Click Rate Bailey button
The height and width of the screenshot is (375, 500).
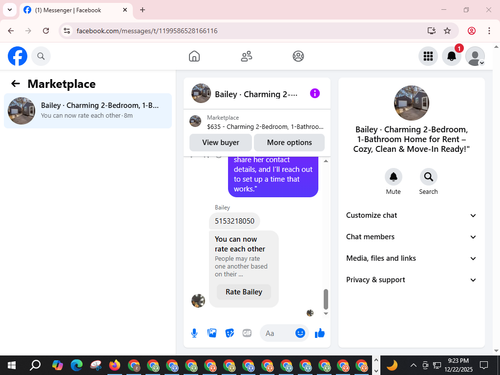(x=244, y=292)
